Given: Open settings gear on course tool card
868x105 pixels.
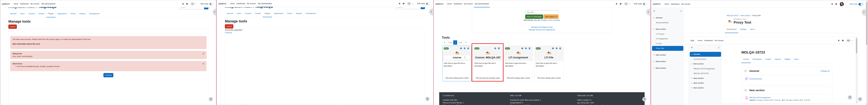Looking at the screenshot, I should click(x=465, y=48).
